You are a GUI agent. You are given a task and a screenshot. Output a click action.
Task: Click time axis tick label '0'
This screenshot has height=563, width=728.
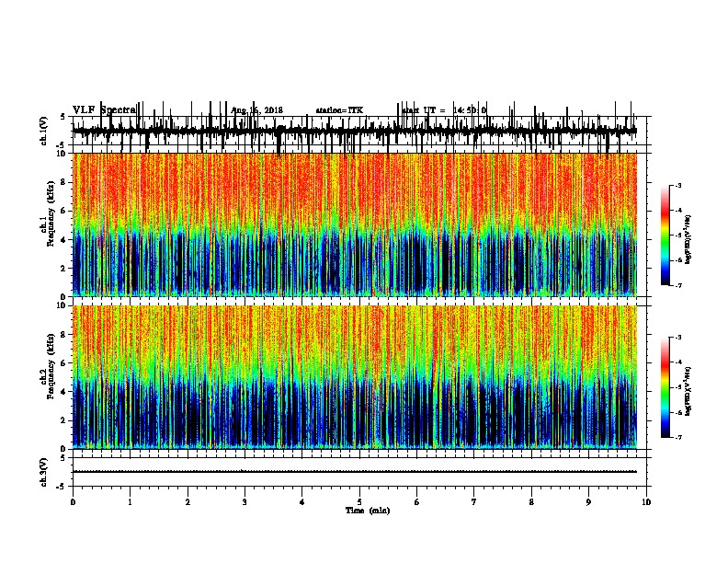tap(73, 502)
